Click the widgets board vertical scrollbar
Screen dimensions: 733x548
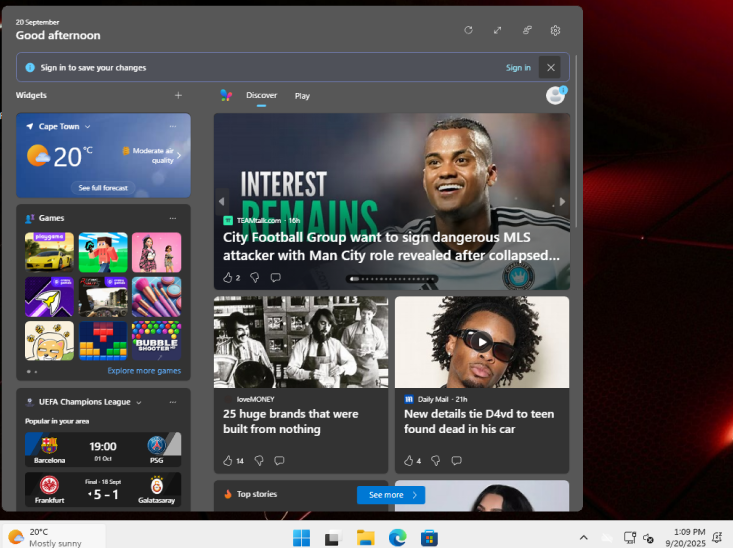(x=576, y=142)
